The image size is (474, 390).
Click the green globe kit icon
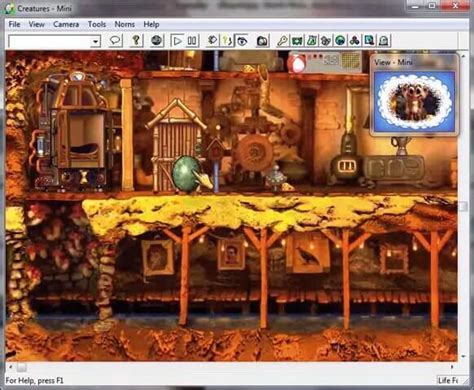(x=340, y=41)
